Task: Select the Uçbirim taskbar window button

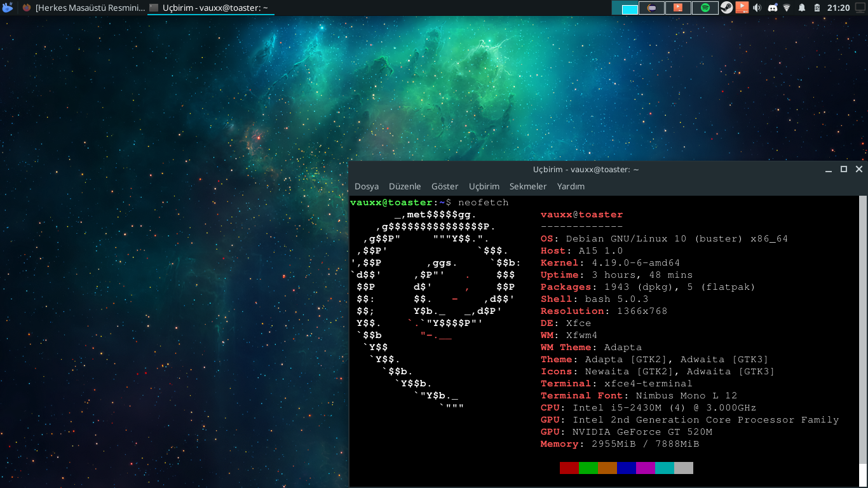Action: pos(211,8)
